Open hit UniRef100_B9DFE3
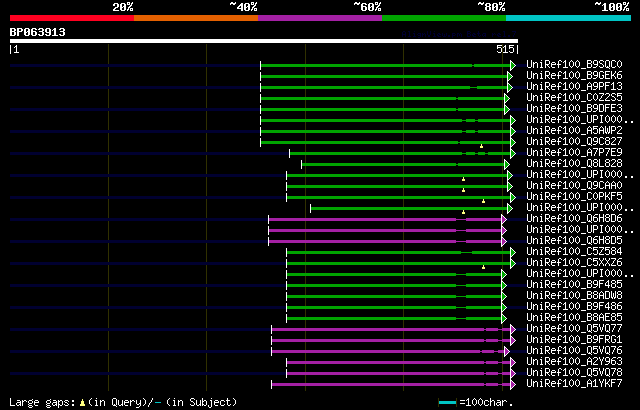The image size is (640, 410). [x=574, y=109]
